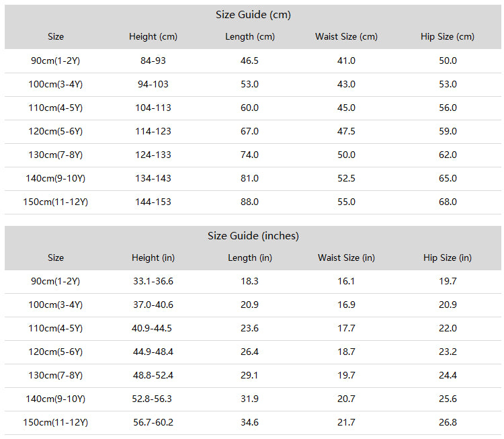
Task: Select the 'Height (cm)' column header
Action: (153, 37)
